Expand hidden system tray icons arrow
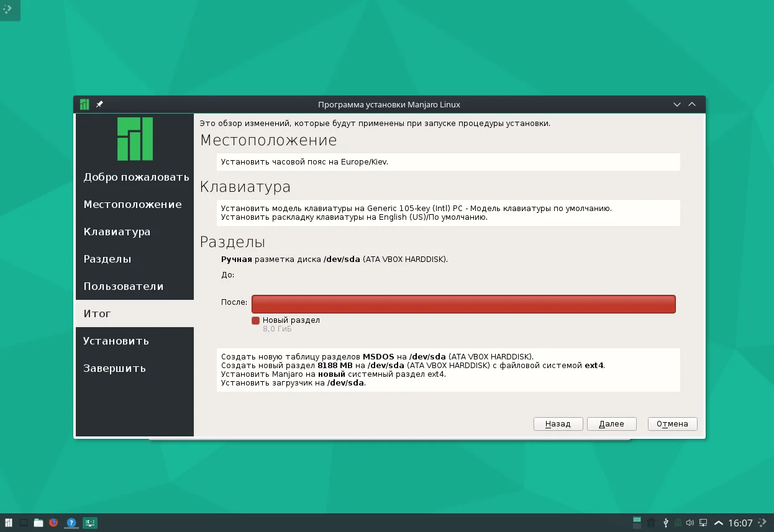774x532 pixels. tap(719, 523)
